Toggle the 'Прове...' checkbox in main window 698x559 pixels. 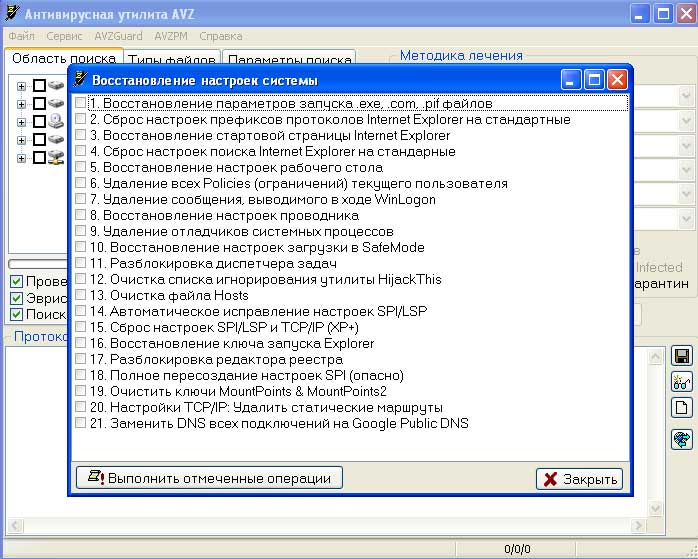coord(16,282)
